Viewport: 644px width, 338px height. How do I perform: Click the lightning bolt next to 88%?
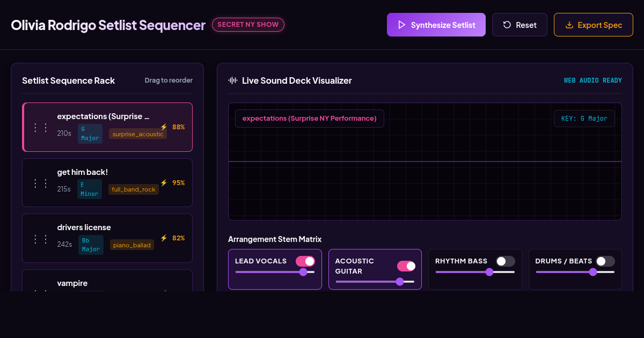pyautogui.click(x=164, y=127)
